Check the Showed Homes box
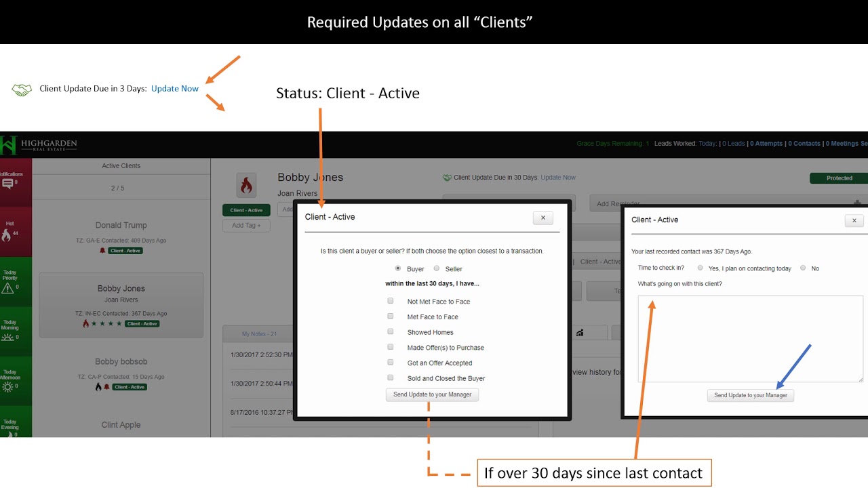This screenshot has width=868, height=488. [391, 332]
